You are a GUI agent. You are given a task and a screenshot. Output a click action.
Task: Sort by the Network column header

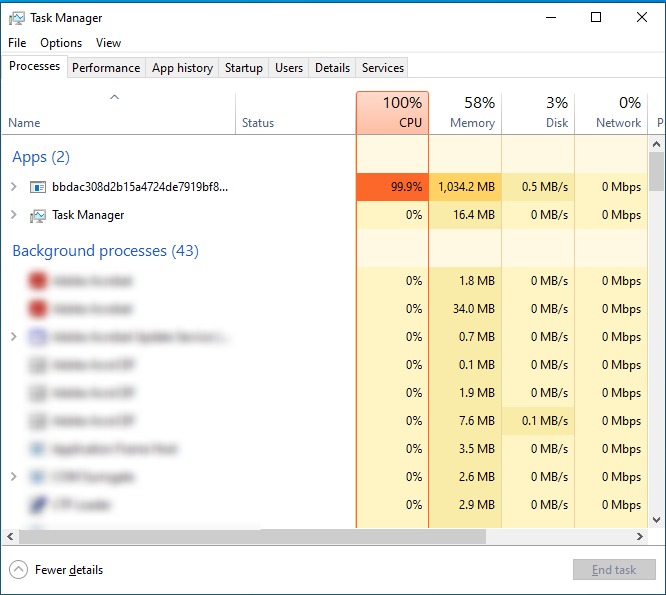[x=611, y=113]
